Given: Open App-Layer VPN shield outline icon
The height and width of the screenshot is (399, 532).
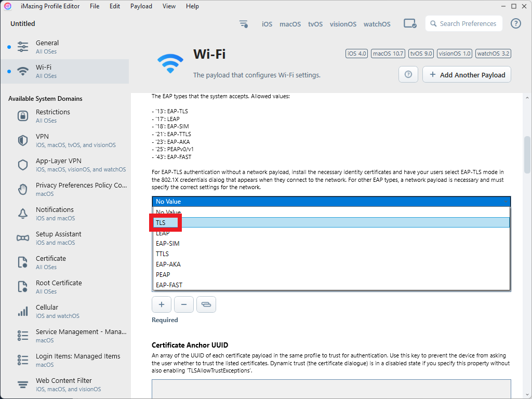Looking at the screenshot, I should (23, 165).
